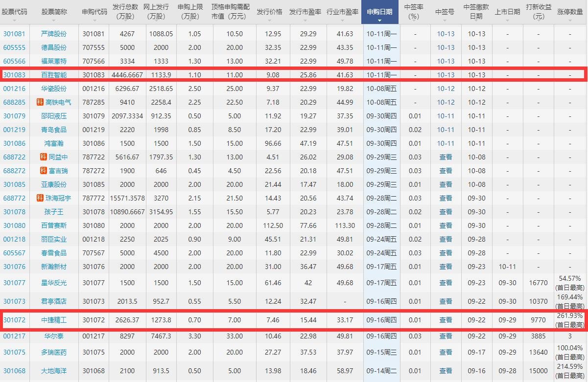Open stock code link 301086
The width and height of the screenshot is (588, 382).
coord(15,143)
